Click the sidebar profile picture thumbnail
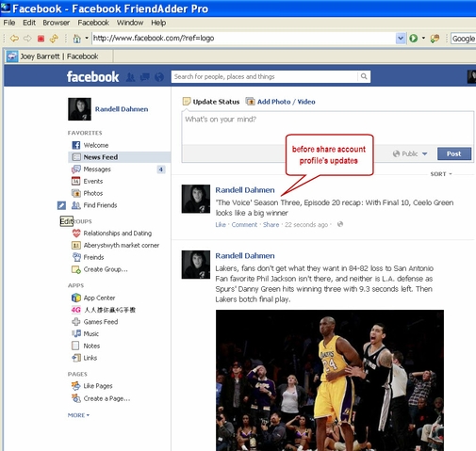The height and width of the screenshot is (451, 476). pos(79,109)
